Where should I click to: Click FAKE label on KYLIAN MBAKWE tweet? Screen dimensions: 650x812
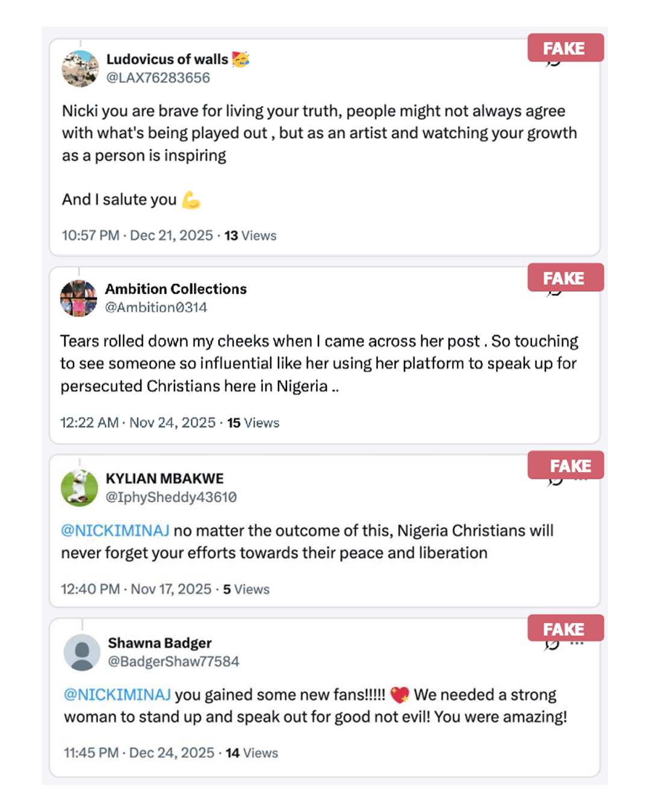point(569,466)
